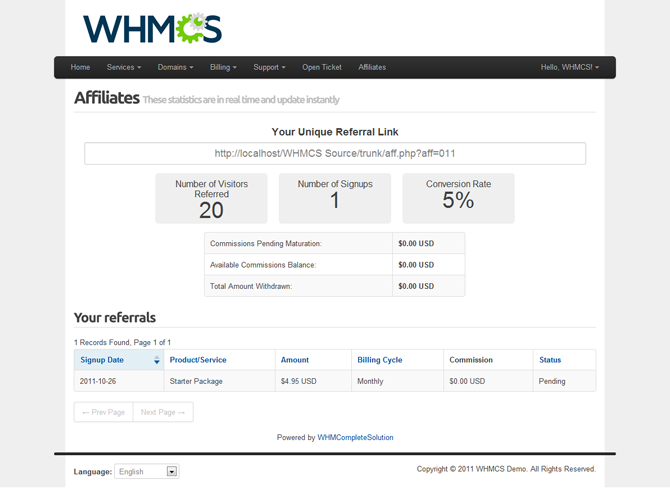The width and height of the screenshot is (670, 488).
Task: Open the Services dropdown menu
Action: 124,67
